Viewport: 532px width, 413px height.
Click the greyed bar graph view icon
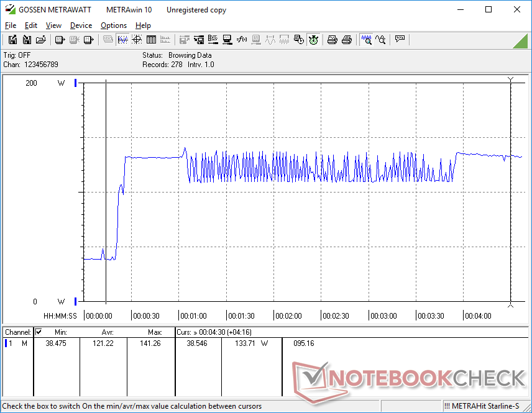165,40
